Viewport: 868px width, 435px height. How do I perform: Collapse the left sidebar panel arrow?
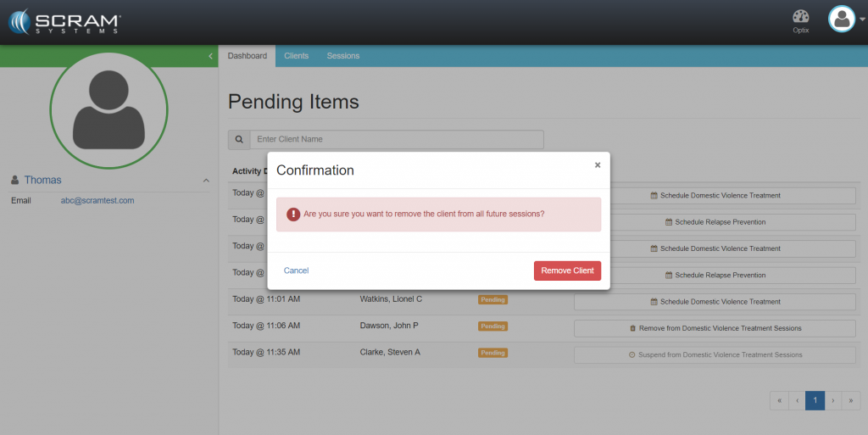tap(210, 56)
